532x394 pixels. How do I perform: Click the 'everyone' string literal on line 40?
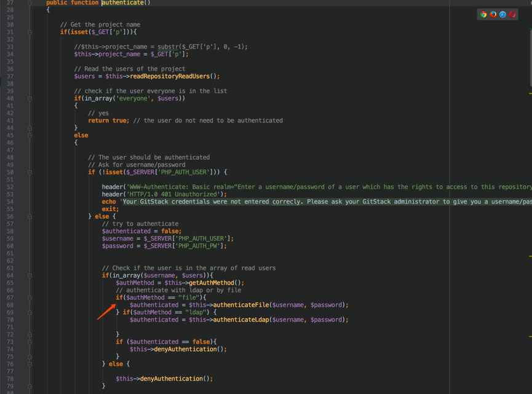click(x=133, y=99)
